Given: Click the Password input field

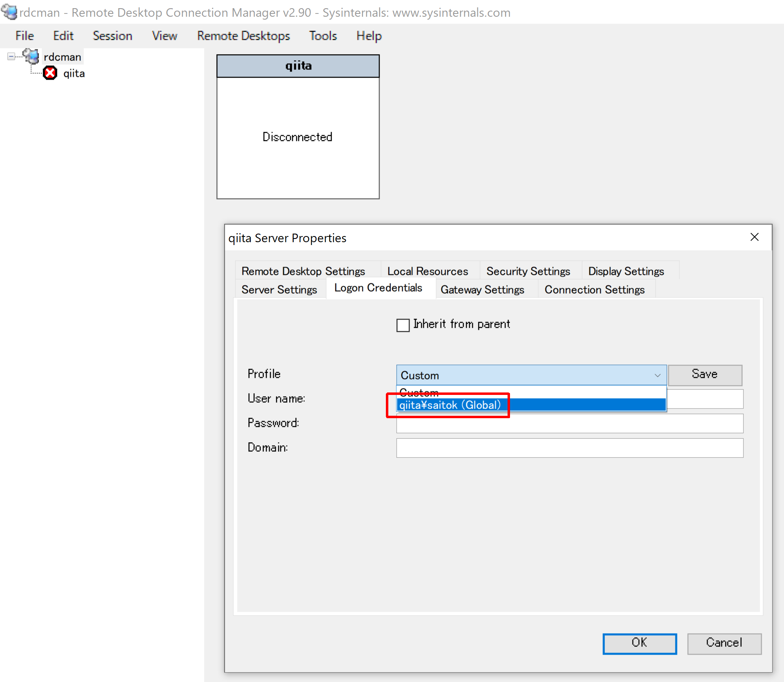Looking at the screenshot, I should point(569,423).
